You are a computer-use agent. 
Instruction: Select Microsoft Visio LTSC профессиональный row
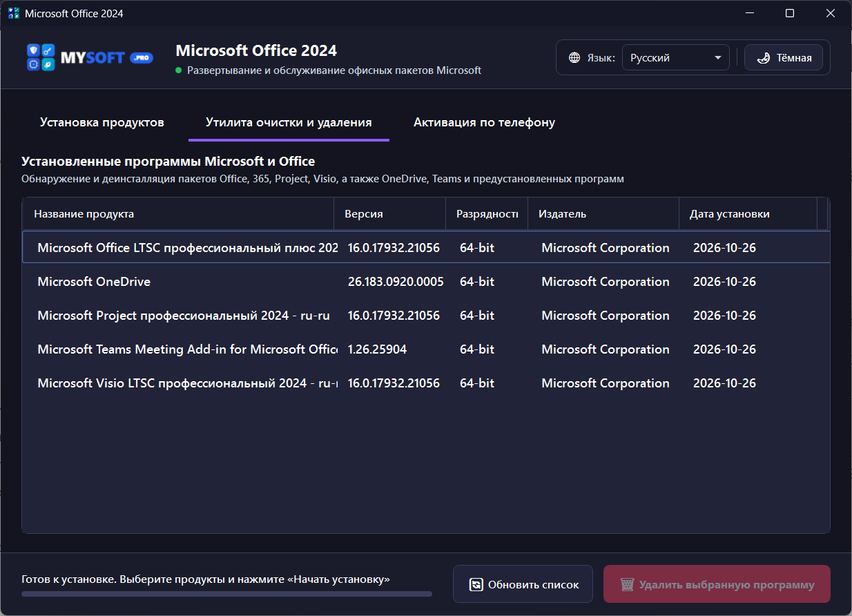[426, 383]
